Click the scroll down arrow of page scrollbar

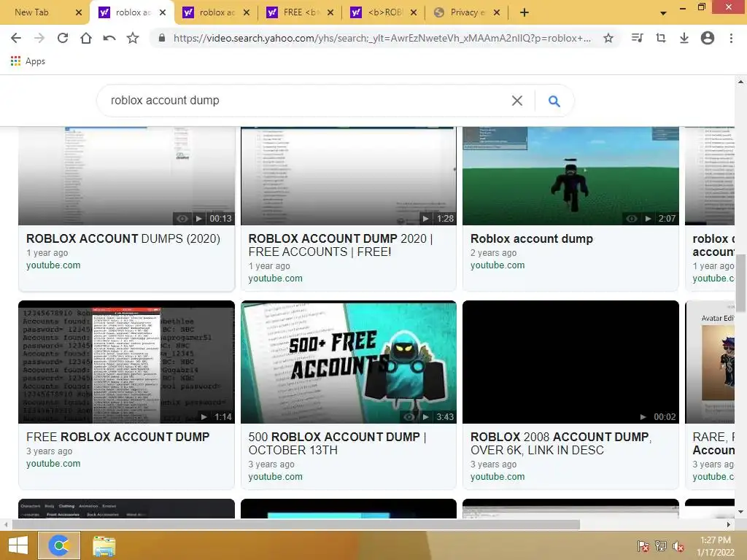click(740, 513)
